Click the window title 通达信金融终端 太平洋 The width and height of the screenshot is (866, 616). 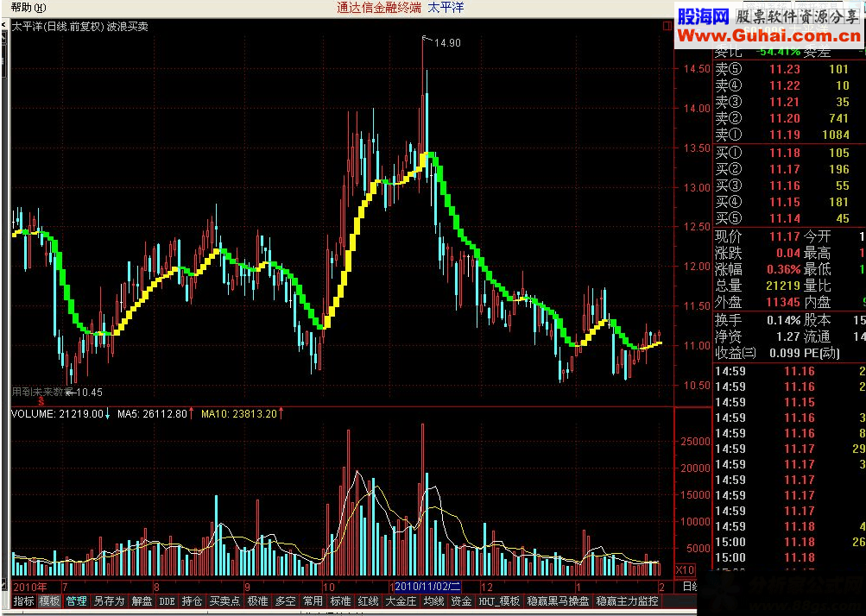tap(401, 8)
